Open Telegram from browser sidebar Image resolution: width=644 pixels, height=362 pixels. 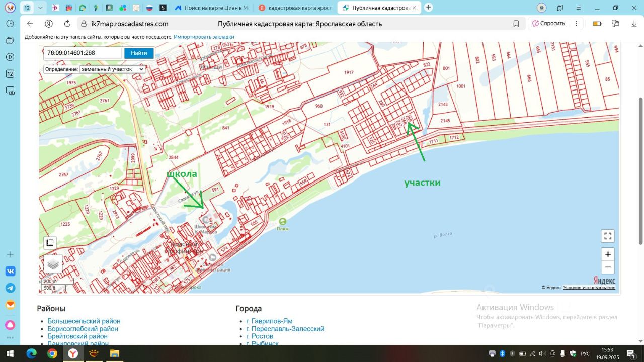[x=10, y=288]
